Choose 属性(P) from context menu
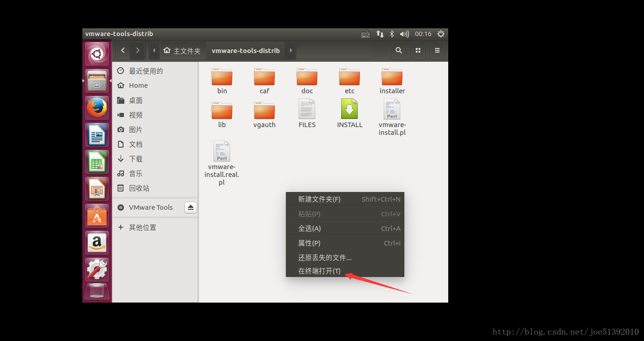Viewport: 644px width, 341px height. click(345, 243)
